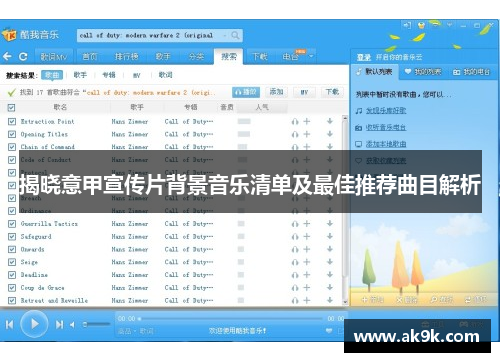This screenshot has width=500, height=362.
Task: Uncheck the Safeguard checkbox
Action: pyautogui.click(x=12, y=237)
